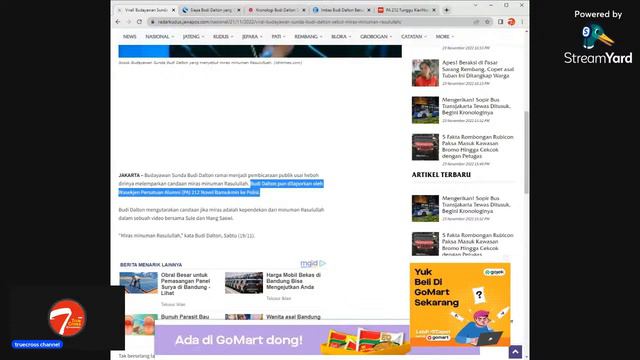Image resolution: width=640 pixels, height=360 pixels.
Task: Click the Yuk Beli Di GoMart banner
Action: (x=460, y=304)
